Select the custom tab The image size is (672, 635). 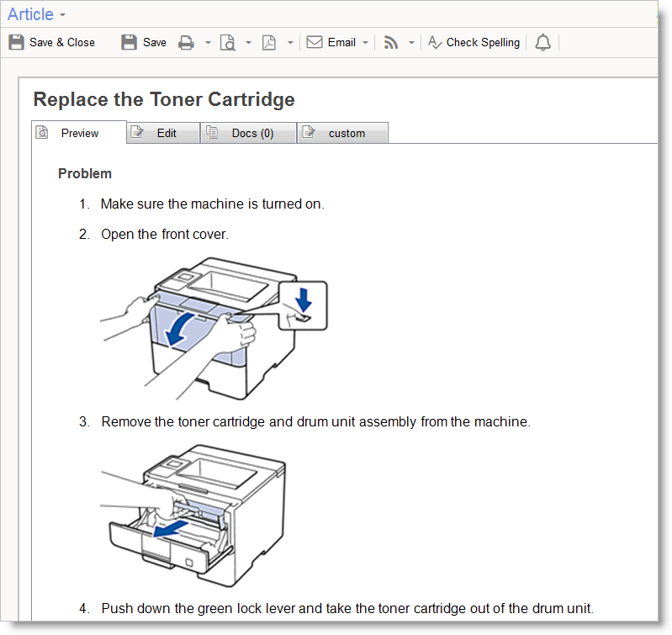[346, 133]
